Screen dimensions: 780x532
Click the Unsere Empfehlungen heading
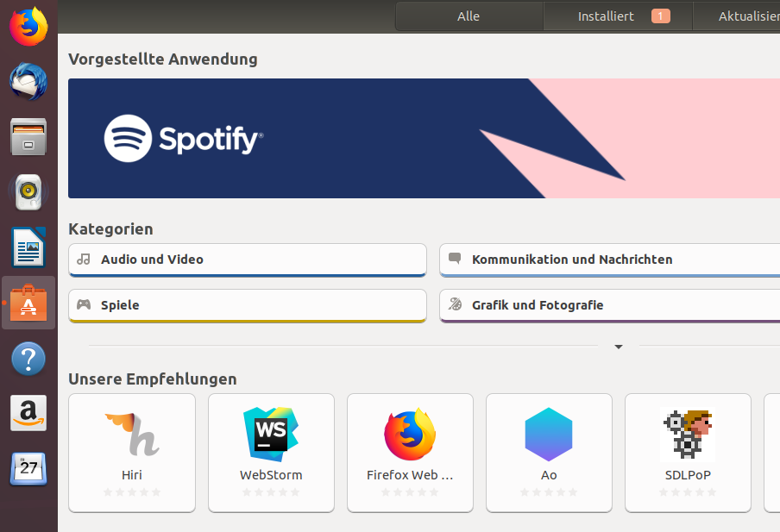click(x=152, y=379)
